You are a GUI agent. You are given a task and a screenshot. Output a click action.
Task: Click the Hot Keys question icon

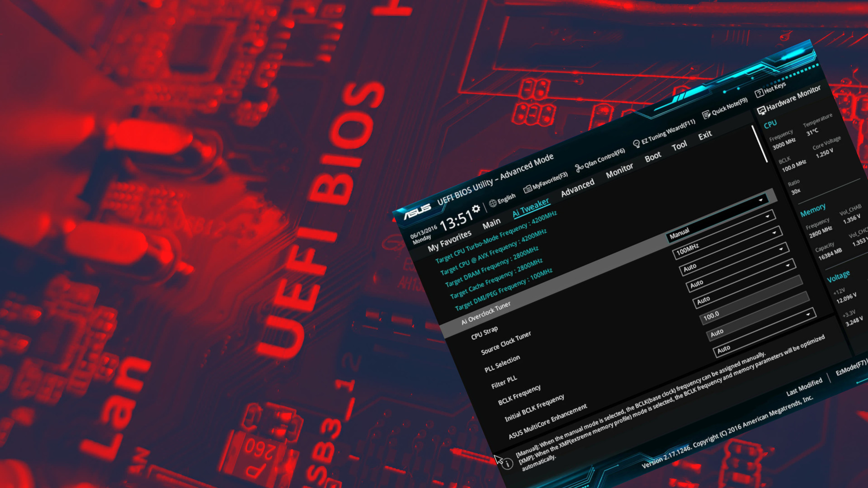759,93
